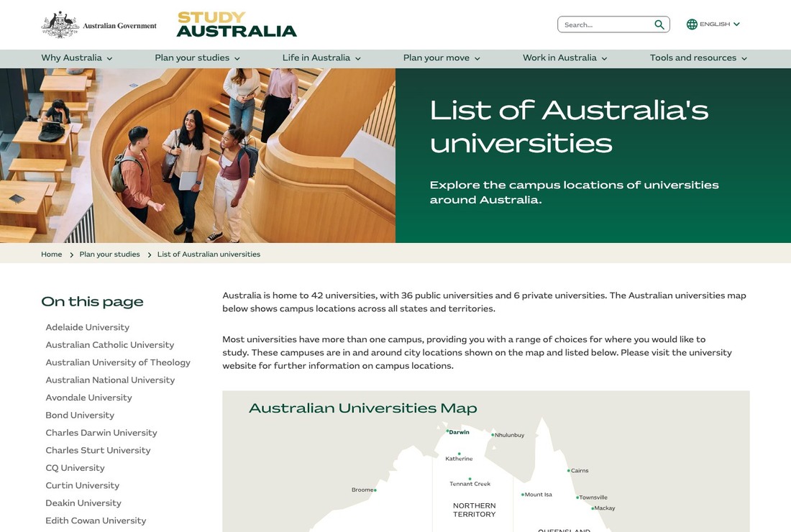This screenshot has height=532, width=791.
Task: Click the globe language icon
Action: click(x=692, y=24)
